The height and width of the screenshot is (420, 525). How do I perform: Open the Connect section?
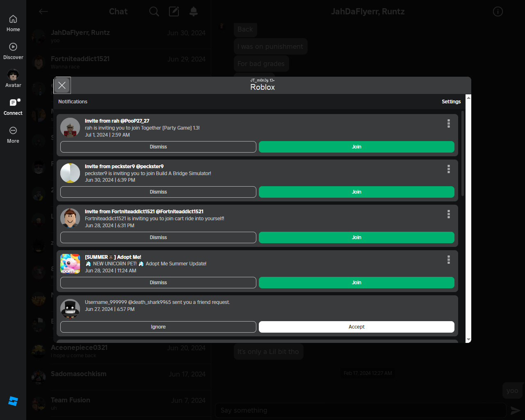[x=13, y=107]
